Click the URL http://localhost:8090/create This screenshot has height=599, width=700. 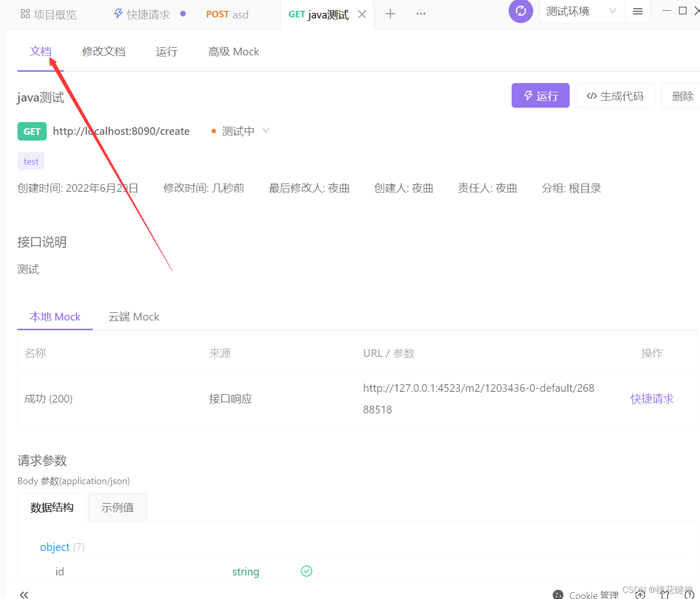point(121,131)
